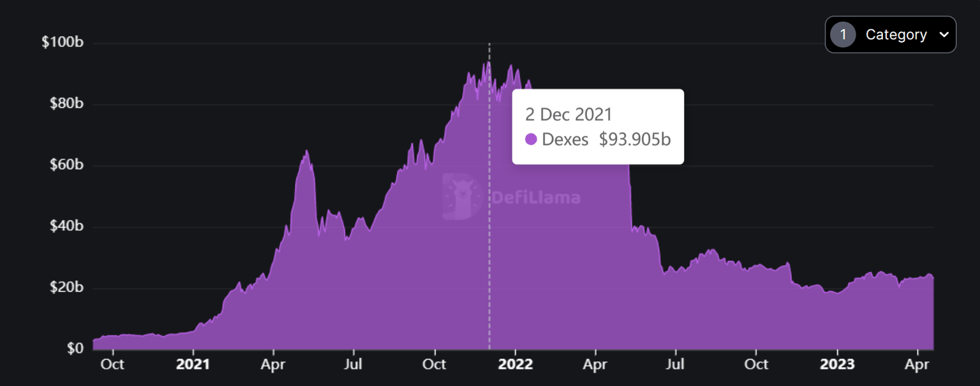Click the chevron arrow beside Category
This screenshot has height=386, width=980.
[x=944, y=35]
